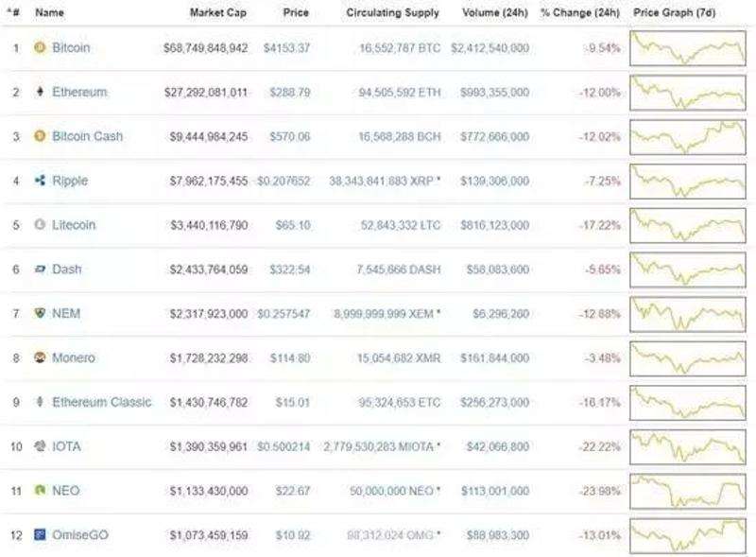Sort by rank number column header
756x557 pixels.
[13, 13]
